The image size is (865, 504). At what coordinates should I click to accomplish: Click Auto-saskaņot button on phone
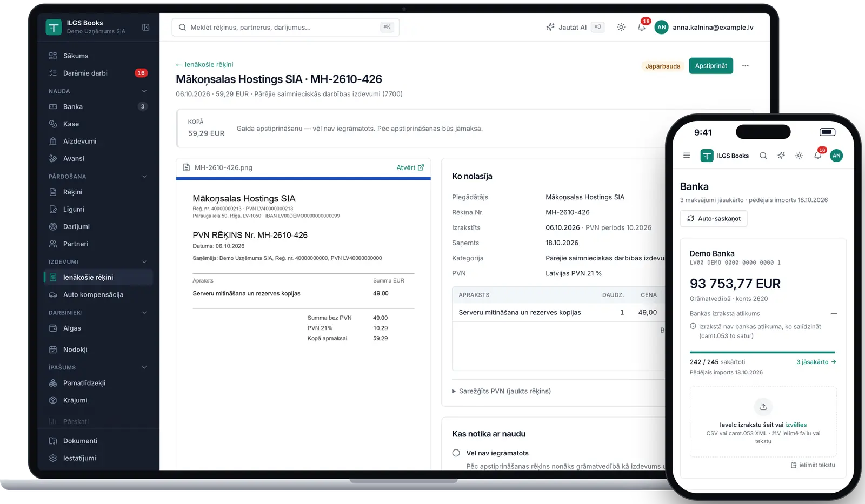(714, 219)
